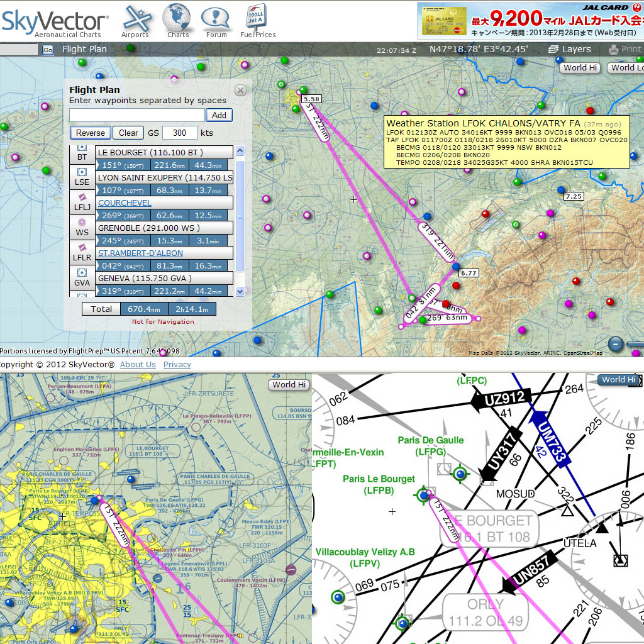The height and width of the screenshot is (644, 644).
Task: Click the 042° 81nm leg label on map
Action: pyautogui.click(x=421, y=303)
